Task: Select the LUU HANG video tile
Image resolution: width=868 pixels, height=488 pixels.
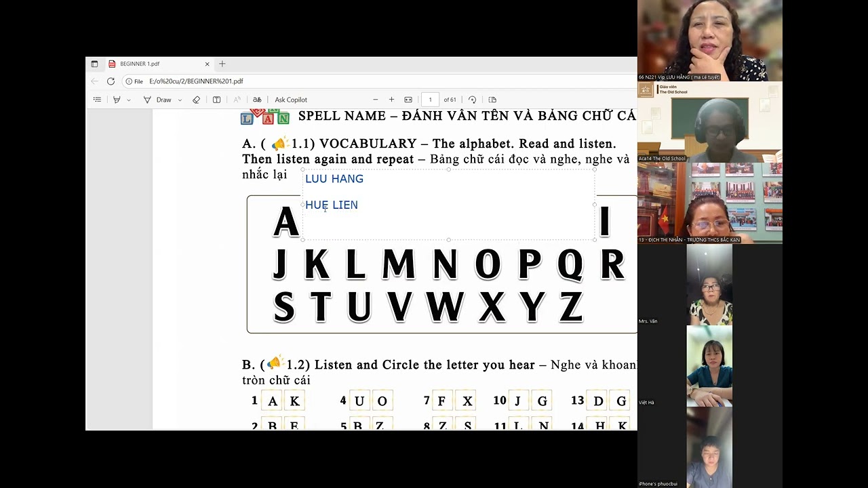Action: 710,41
